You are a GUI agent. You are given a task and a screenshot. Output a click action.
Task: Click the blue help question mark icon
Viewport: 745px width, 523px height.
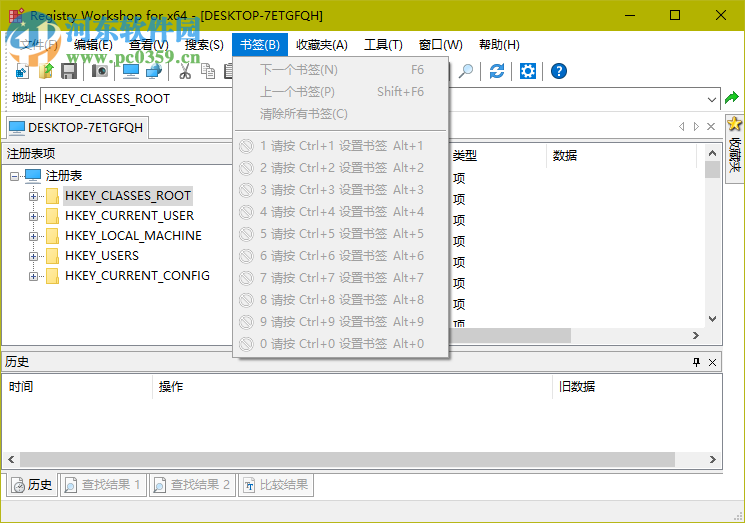[x=559, y=71]
